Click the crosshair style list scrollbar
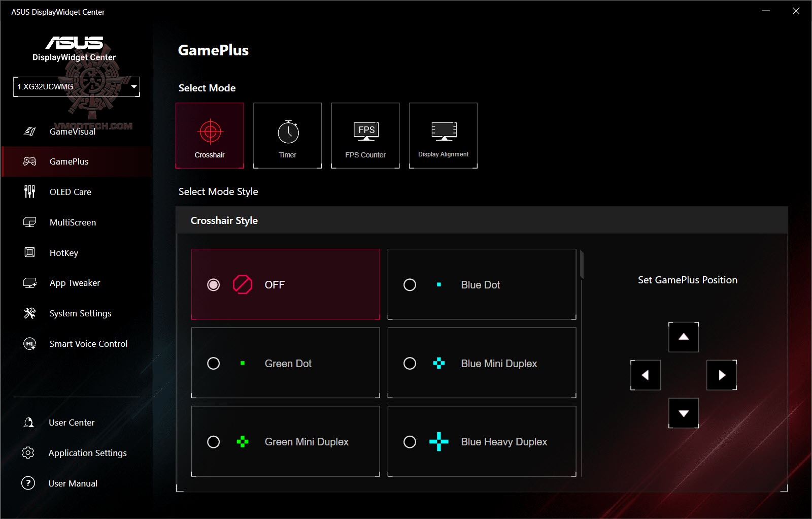The height and width of the screenshot is (519, 812). click(x=582, y=264)
